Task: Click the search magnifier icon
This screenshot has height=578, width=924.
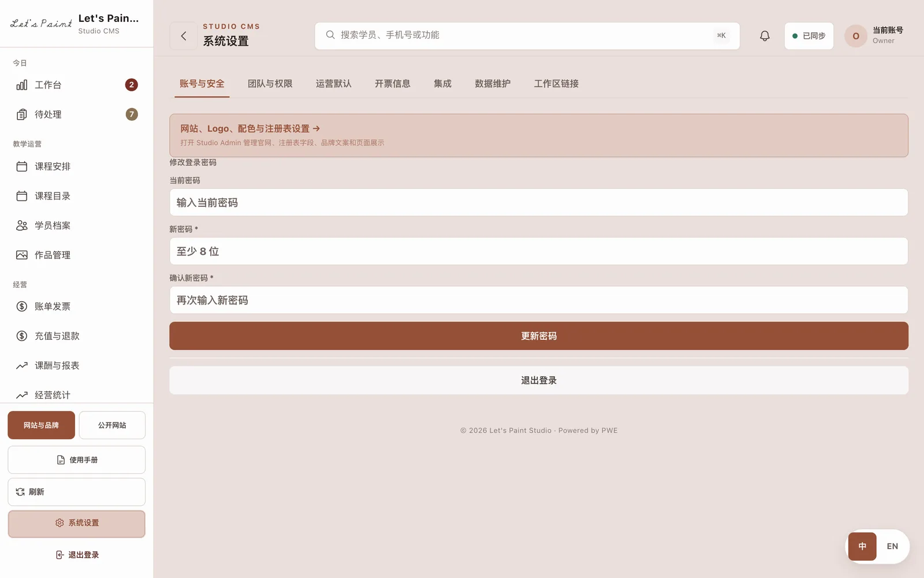Action: (x=330, y=35)
